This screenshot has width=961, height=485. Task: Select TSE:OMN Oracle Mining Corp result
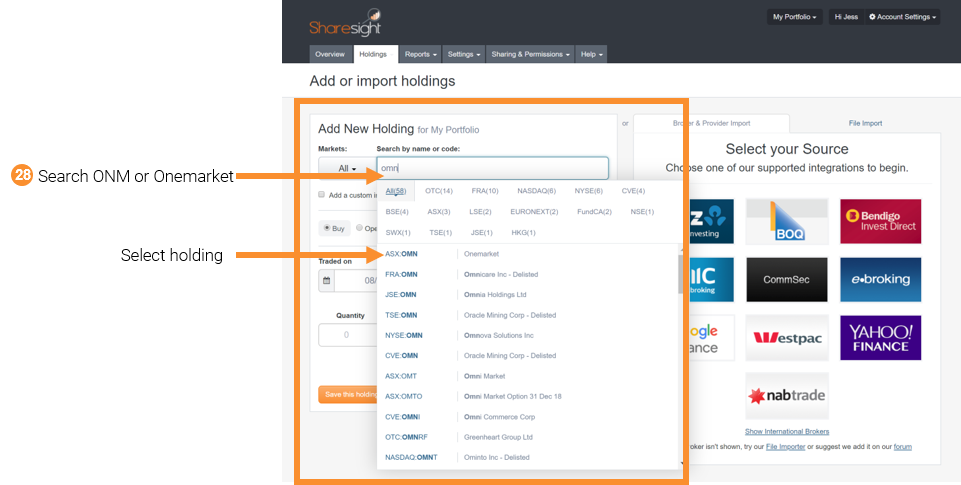point(528,315)
